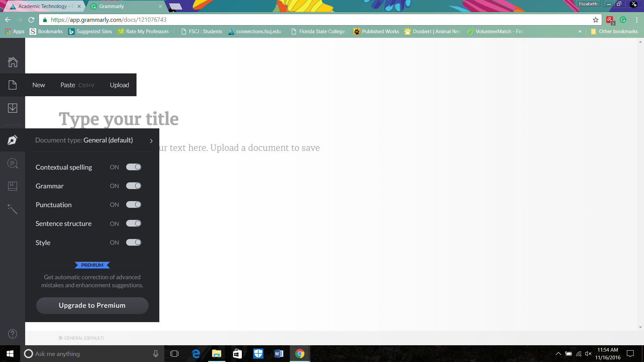Open the Other bookmarks folder

point(614,32)
